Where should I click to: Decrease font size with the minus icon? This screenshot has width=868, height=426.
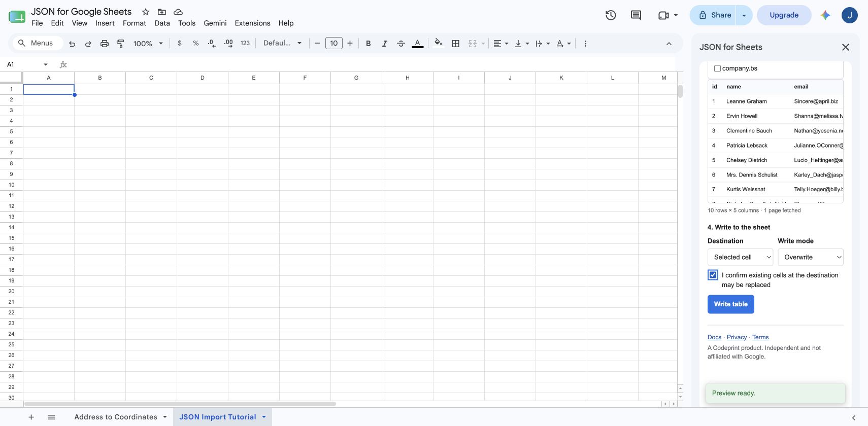pos(317,44)
